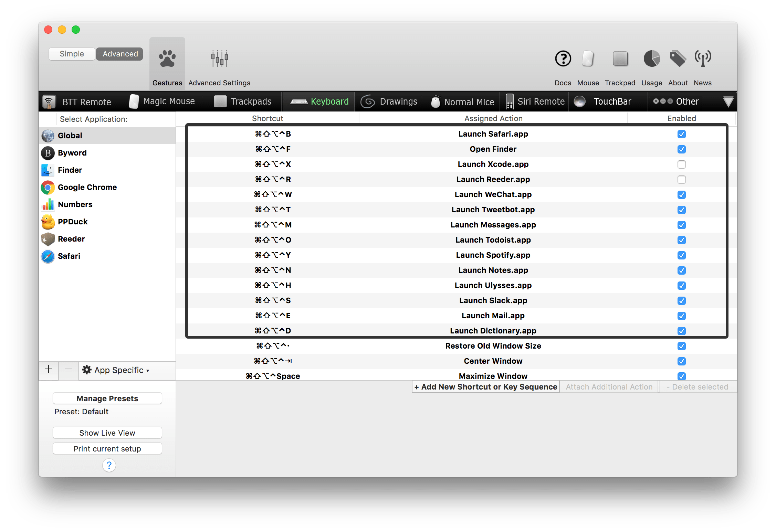The height and width of the screenshot is (532, 776).
Task: Click the Mouse icon in toolbar
Action: pos(588,59)
